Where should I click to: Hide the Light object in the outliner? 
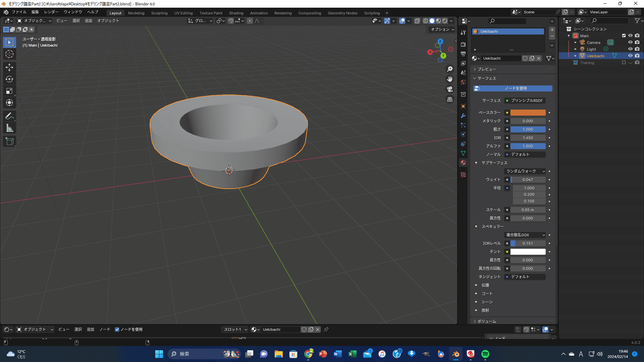(x=631, y=49)
